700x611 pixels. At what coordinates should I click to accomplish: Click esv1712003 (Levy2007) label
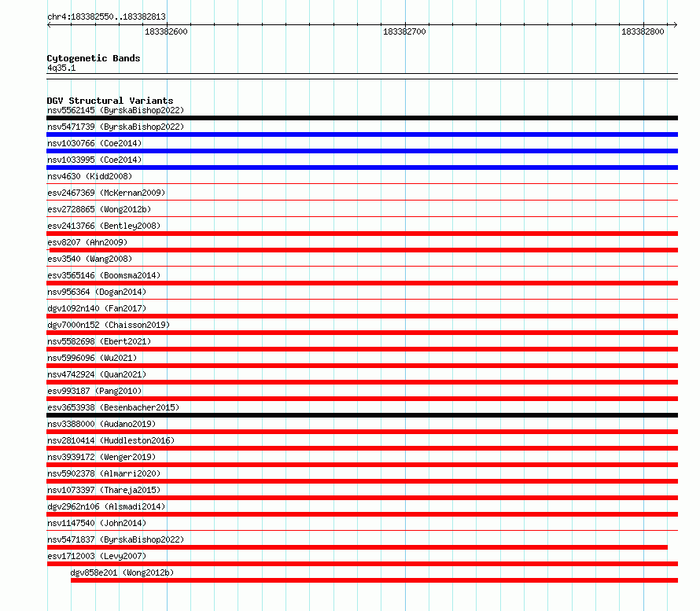(x=97, y=556)
